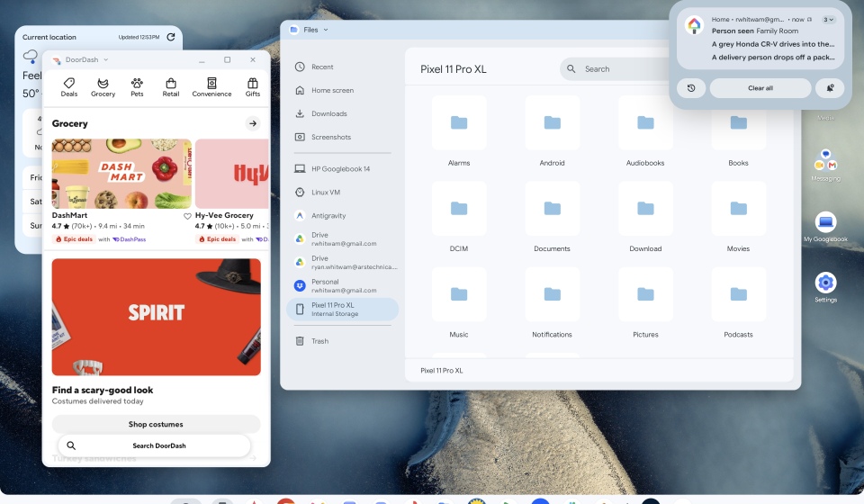Select Screenshots in Files sidebar
The height and width of the screenshot is (504, 864).
coord(342,137)
